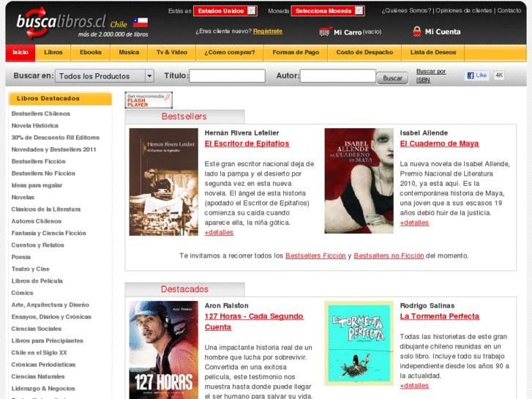
Task: Click the El Escritor de Epitafios cover
Action: (163, 182)
